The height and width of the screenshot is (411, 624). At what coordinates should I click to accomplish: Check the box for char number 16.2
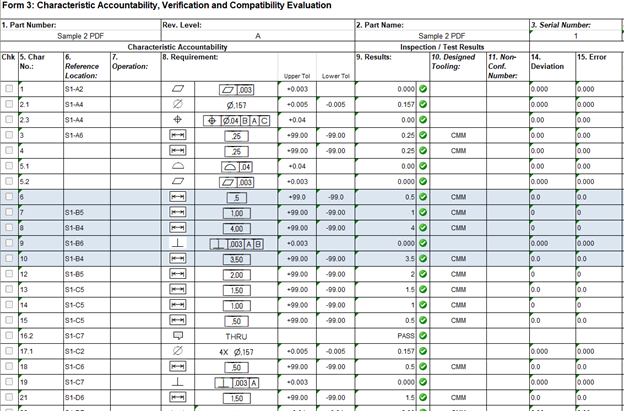coord(9,336)
